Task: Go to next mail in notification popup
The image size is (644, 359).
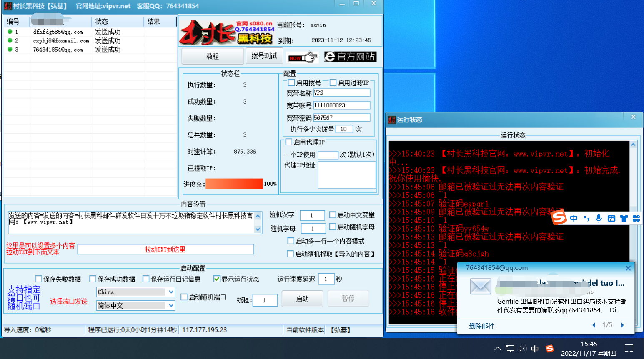Action: point(622,325)
